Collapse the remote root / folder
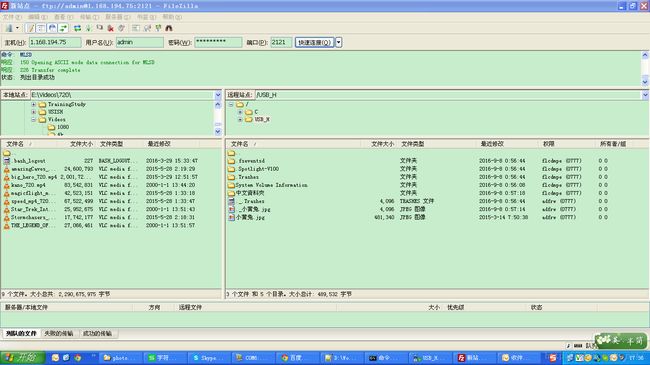650x365 pixels. click(x=231, y=105)
